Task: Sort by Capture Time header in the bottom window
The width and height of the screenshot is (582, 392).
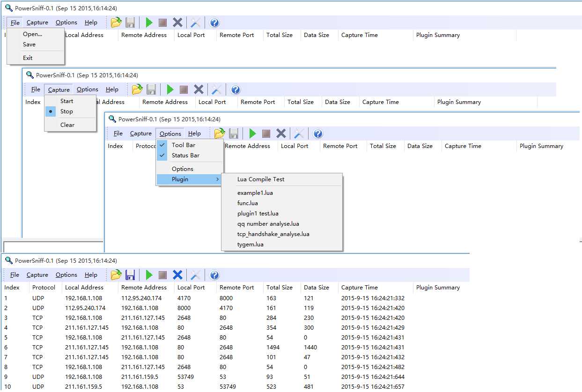Action: coord(376,288)
